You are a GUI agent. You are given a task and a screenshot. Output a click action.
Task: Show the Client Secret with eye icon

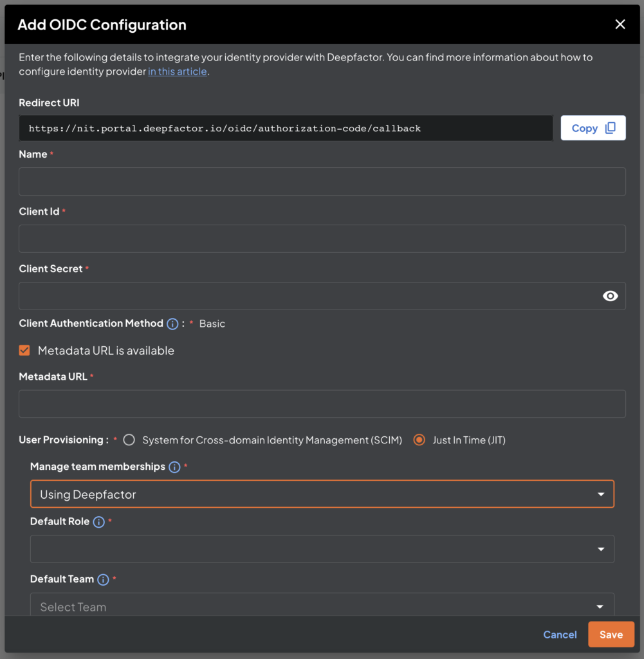[610, 296]
